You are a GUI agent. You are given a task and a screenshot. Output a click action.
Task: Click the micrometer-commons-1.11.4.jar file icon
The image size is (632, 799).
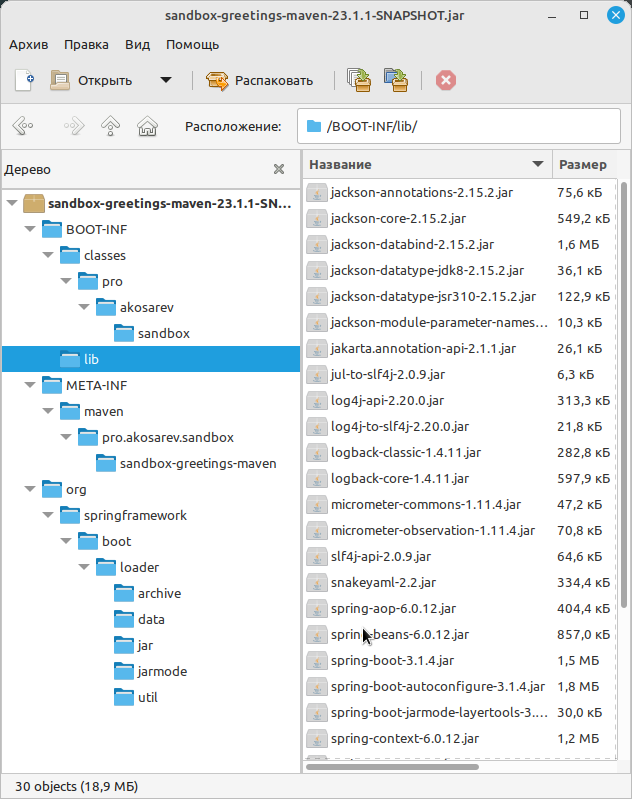pos(317,504)
